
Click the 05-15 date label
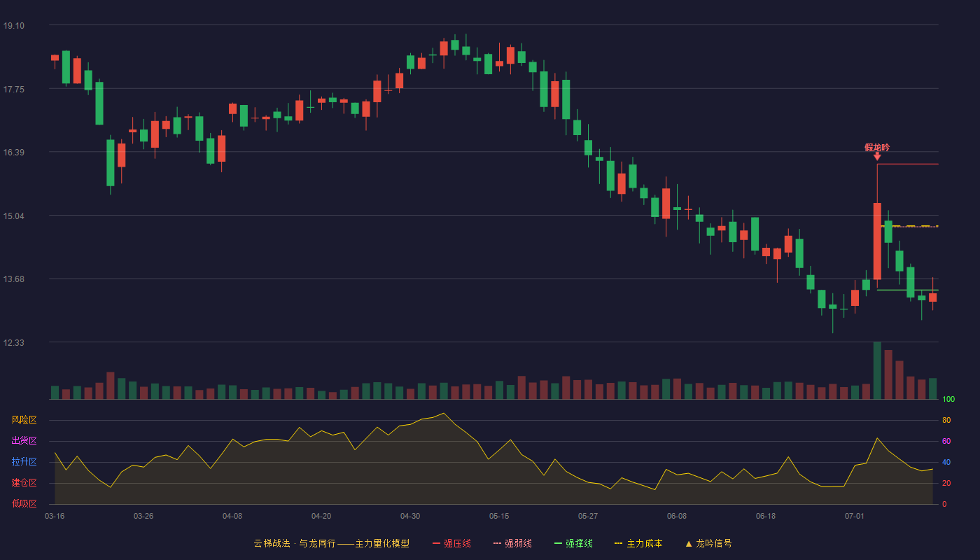pos(499,516)
